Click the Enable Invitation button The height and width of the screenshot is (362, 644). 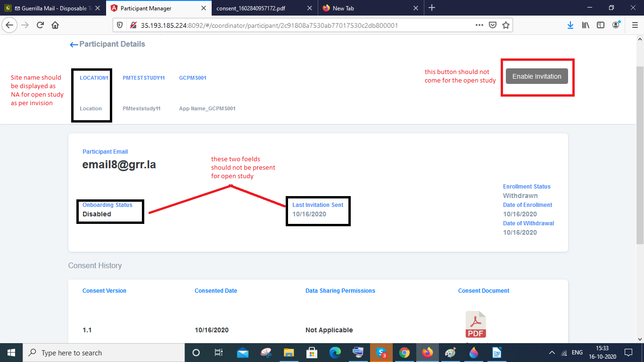pos(537,76)
